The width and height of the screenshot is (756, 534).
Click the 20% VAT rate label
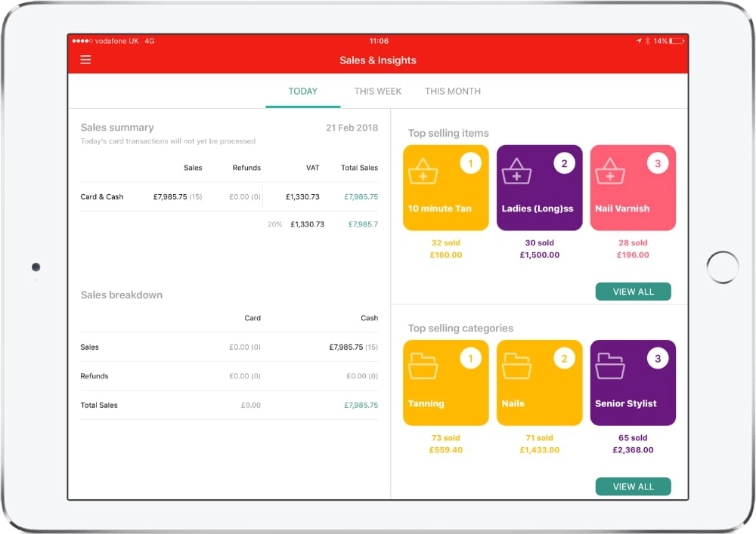(x=275, y=224)
